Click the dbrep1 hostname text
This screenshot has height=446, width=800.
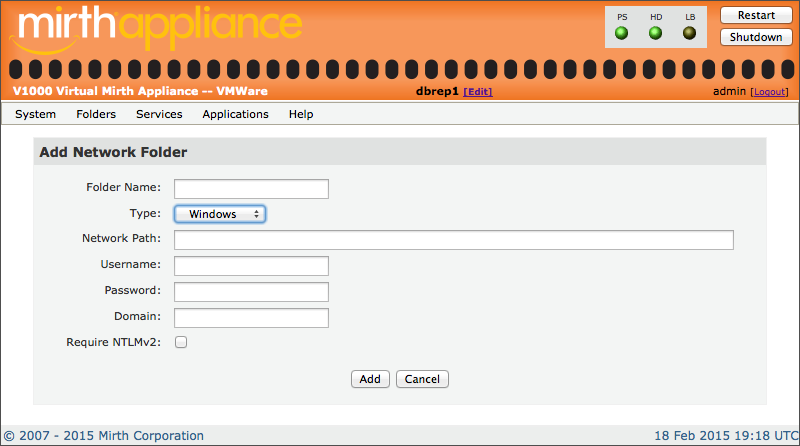click(437, 91)
